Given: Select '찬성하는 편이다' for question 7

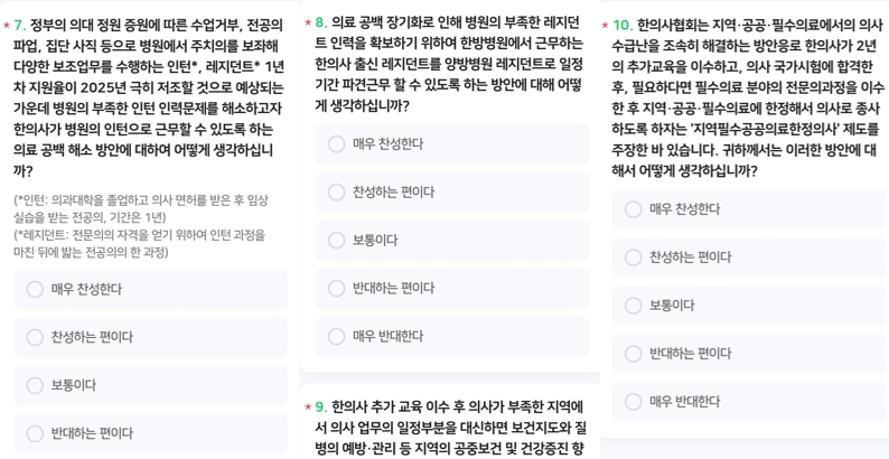Looking at the screenshot, I should (x=150, y=338).
